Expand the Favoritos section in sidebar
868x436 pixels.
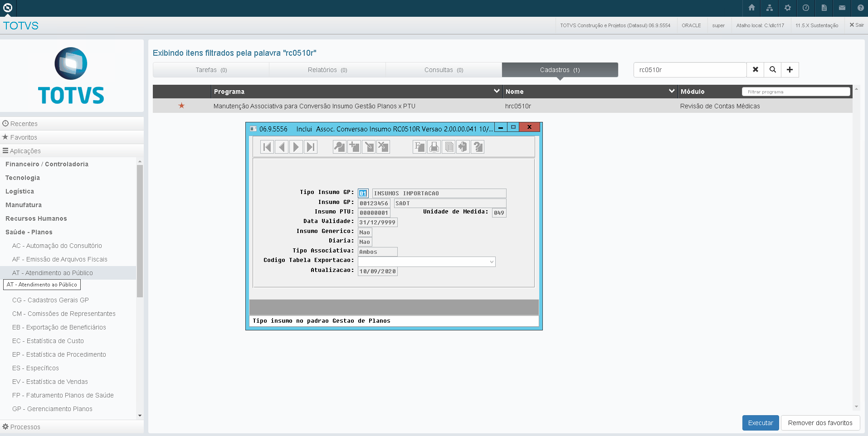click(x=72, y=137)
